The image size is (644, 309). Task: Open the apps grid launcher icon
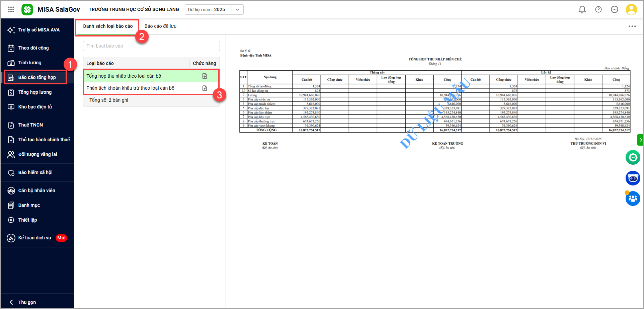tap(11, 9)
